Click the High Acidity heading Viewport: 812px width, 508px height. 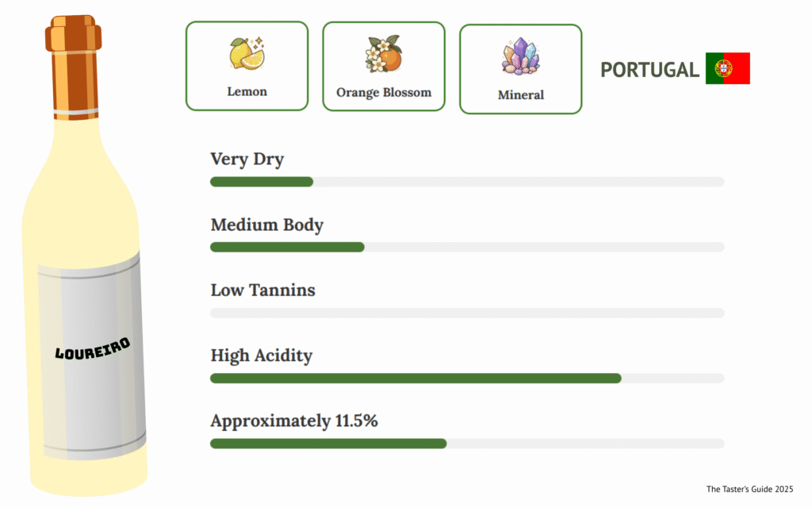point(261,356)
